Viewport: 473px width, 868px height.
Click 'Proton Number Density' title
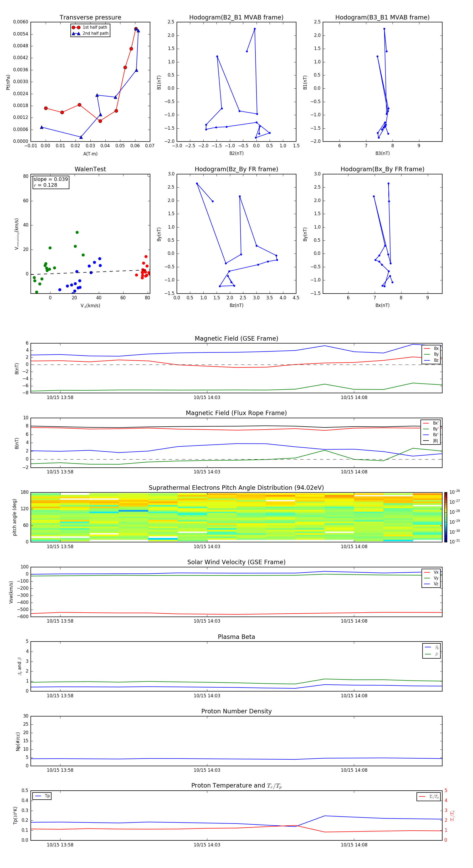pyautogui.click(x=236, y=711)
